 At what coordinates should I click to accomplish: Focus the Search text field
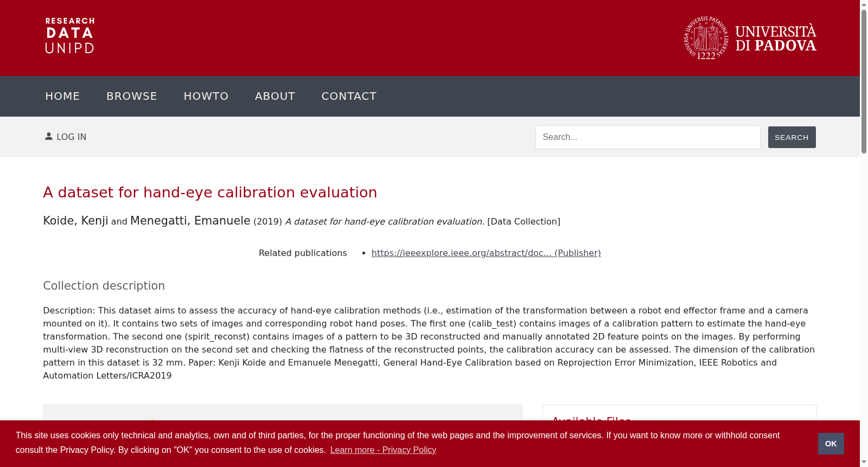(x=648, y=137)
